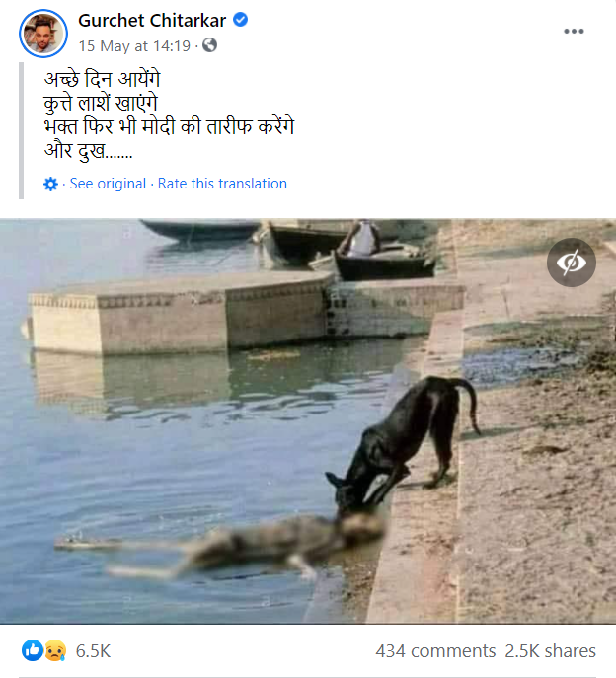Open the post options three-dot menu
Viewport: 616px width, 678px height.
(574, 31)
